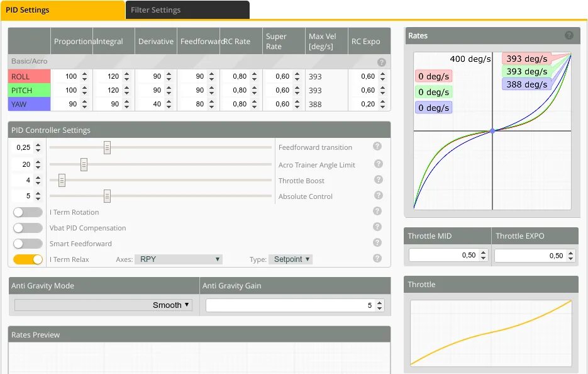Click Absolute Control slider handle
The image size is (588, 374).
tap(108, 196)
